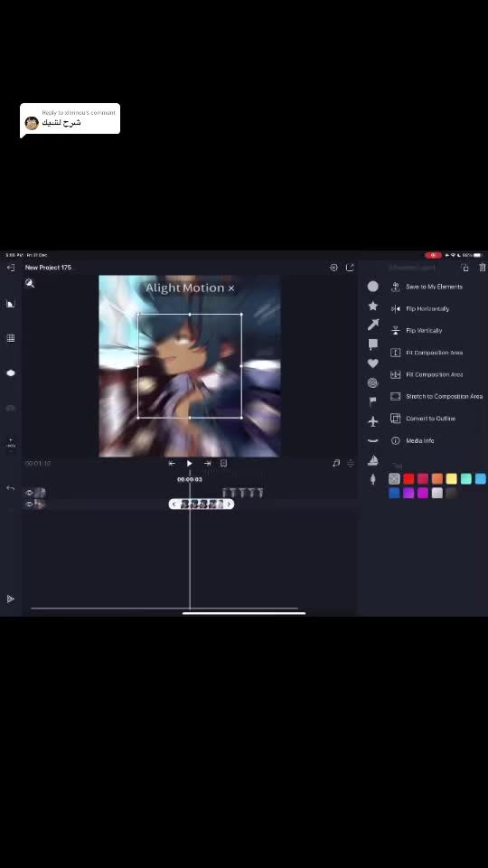Click Save to My Elements
The image size is (488, 868).
[x=435, y=287]
